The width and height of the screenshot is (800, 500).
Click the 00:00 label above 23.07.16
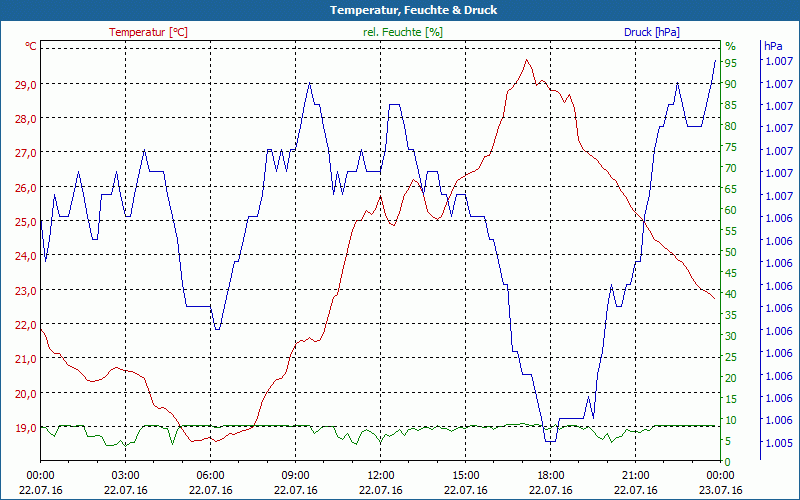click(720, 476)
